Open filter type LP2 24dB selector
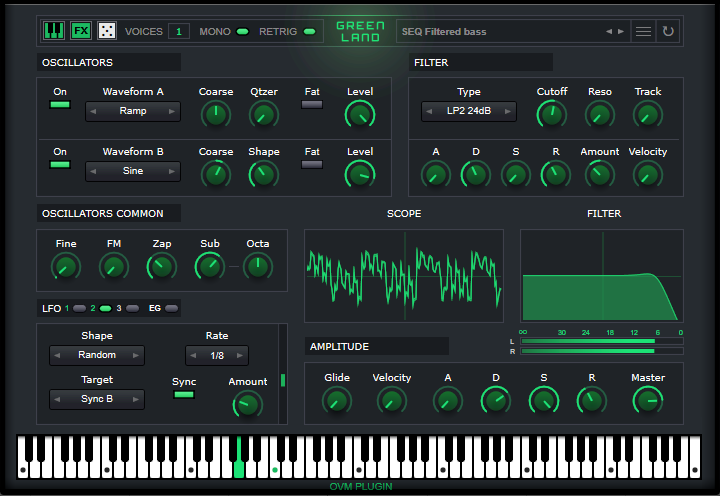The image size is (720, 496). [x=469, y=111]
